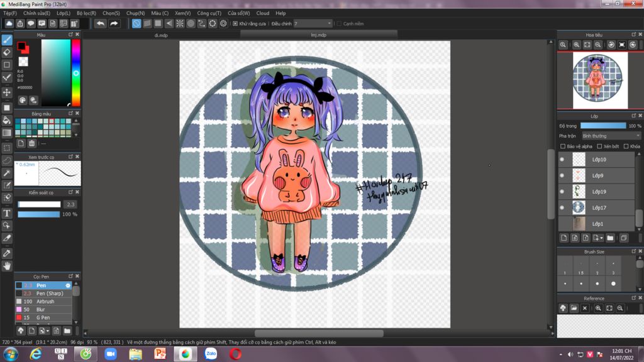644x362 pixels.
Task: Enable the curve snap guide
Action: click(x=202, y=23)
